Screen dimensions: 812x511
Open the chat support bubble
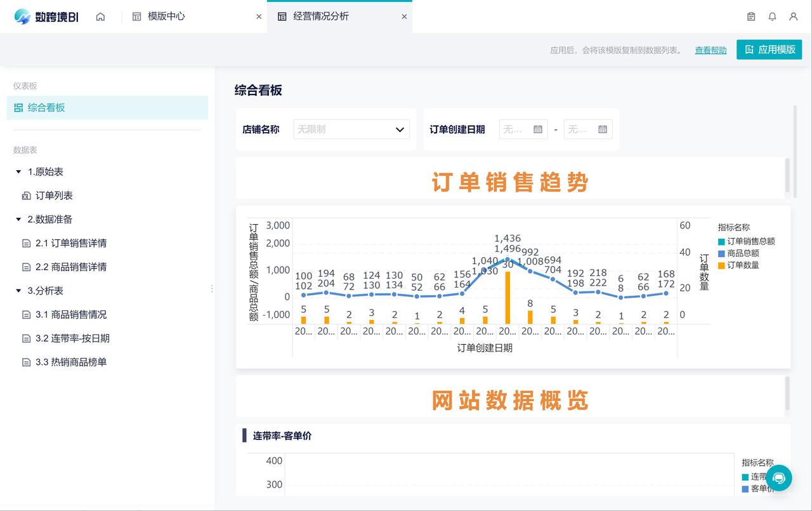[779, 478]
